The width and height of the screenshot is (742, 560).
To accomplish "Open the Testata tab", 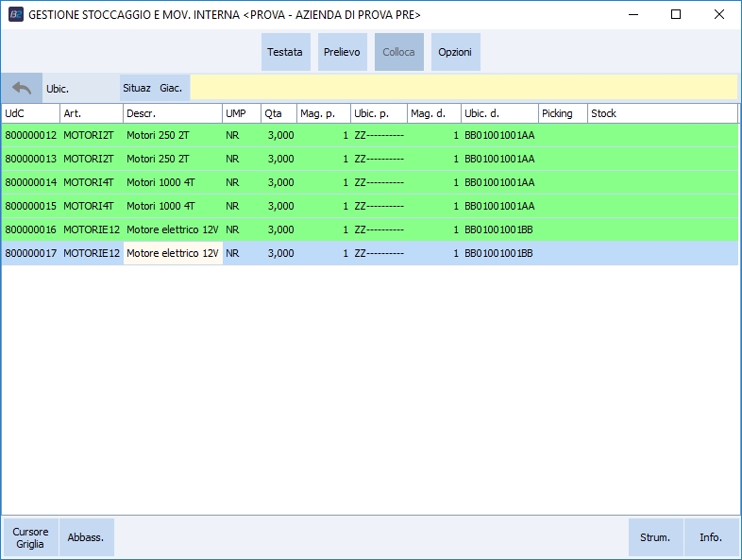I will [285, 52].
